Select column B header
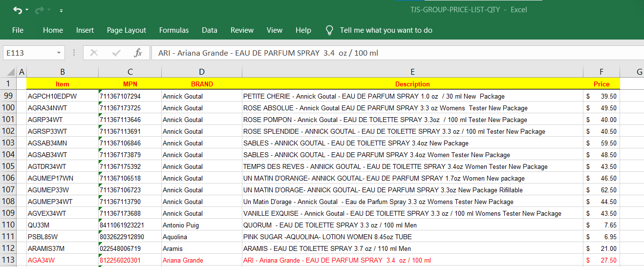 (x=63, y=72)
